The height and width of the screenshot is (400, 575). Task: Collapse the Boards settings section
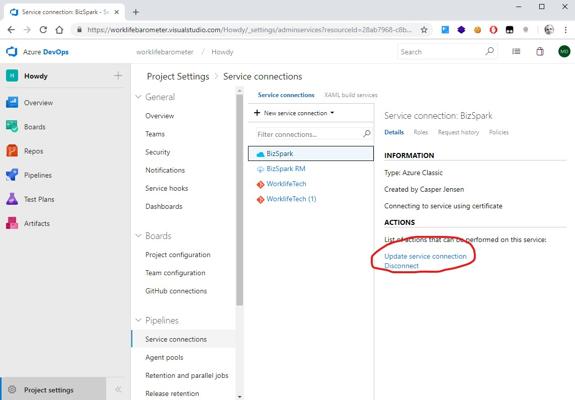pos(138,235)
